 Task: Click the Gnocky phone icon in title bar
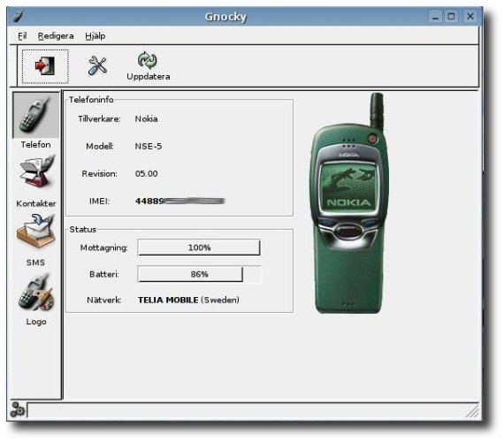point(19,16)
